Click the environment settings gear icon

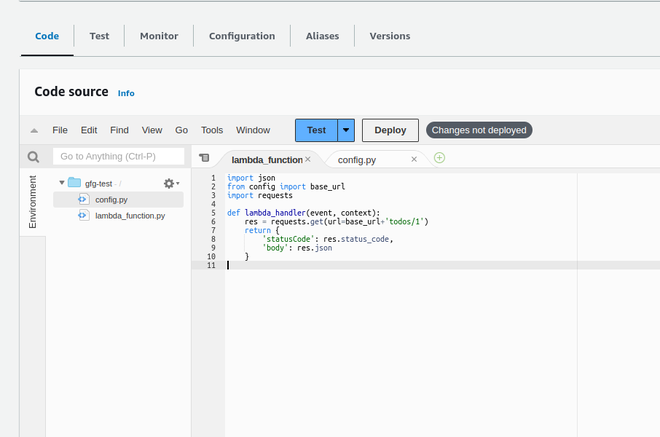click(169, 183)
